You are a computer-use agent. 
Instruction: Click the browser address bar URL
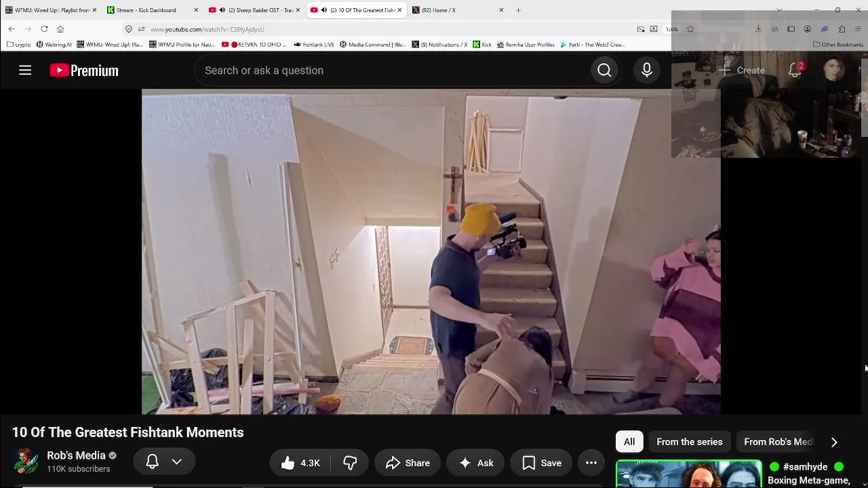(x=208, y=29)
